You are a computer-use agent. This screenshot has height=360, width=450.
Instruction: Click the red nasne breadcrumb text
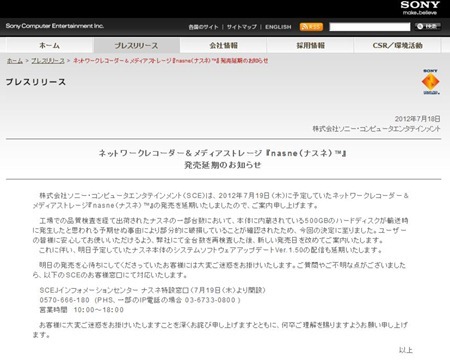coord(170,61)
